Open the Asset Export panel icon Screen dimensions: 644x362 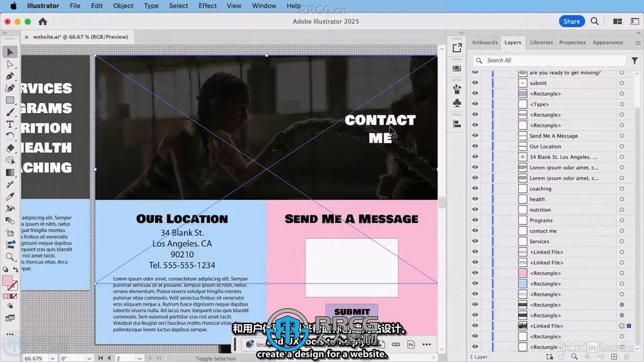457,48
